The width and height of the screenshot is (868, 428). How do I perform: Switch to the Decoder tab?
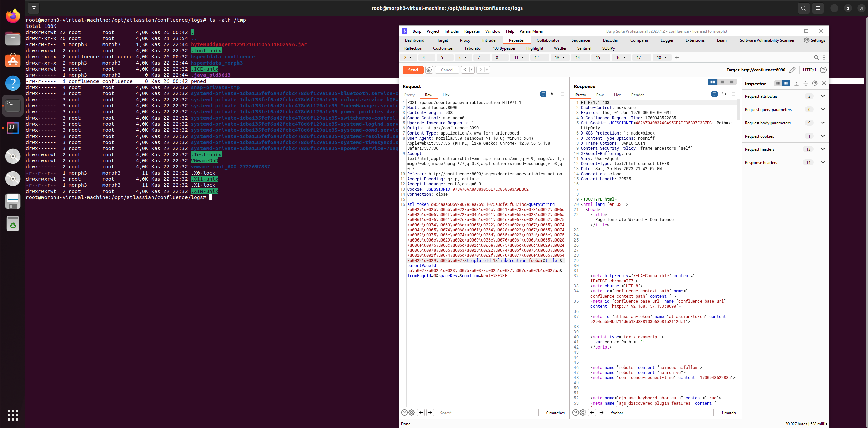pyautogui.click(x=610, y=40)
